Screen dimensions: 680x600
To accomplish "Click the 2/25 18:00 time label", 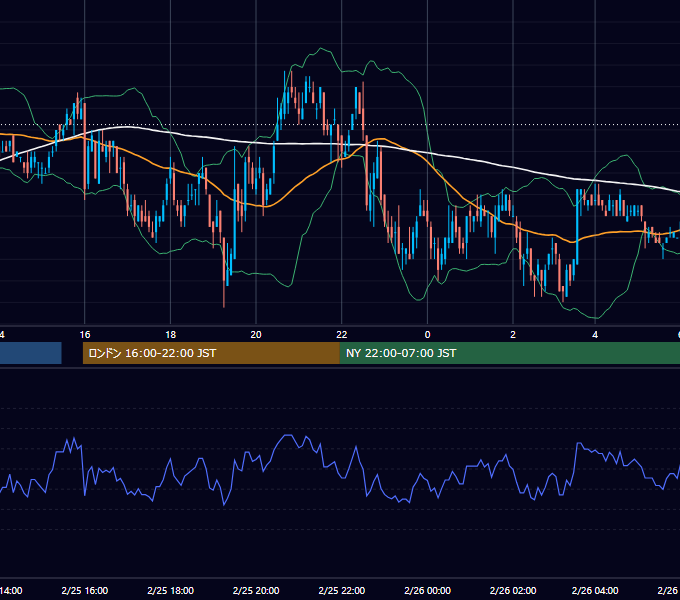I will (x=170, y=590).
